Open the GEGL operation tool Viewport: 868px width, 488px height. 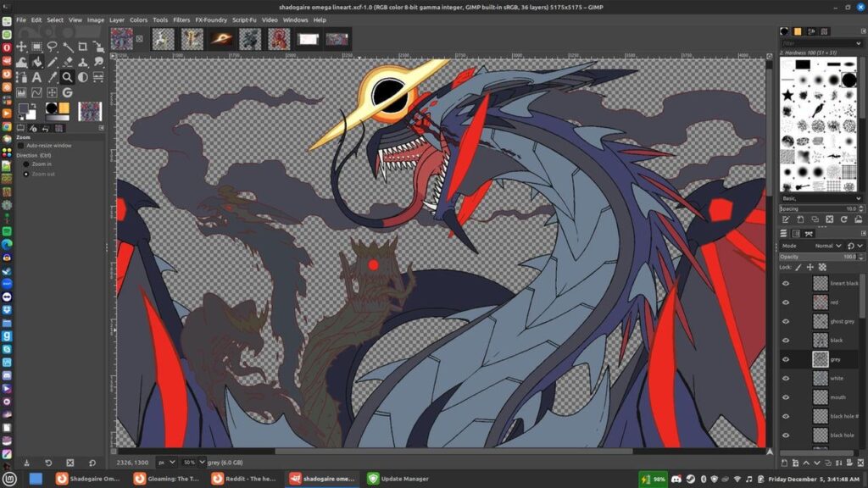[x=68, y=93]
